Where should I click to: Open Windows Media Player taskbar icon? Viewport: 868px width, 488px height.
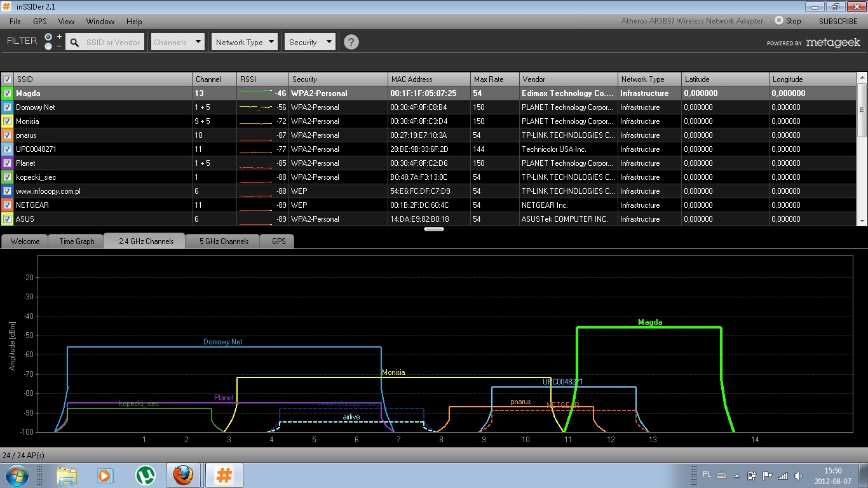pos(105,475)
